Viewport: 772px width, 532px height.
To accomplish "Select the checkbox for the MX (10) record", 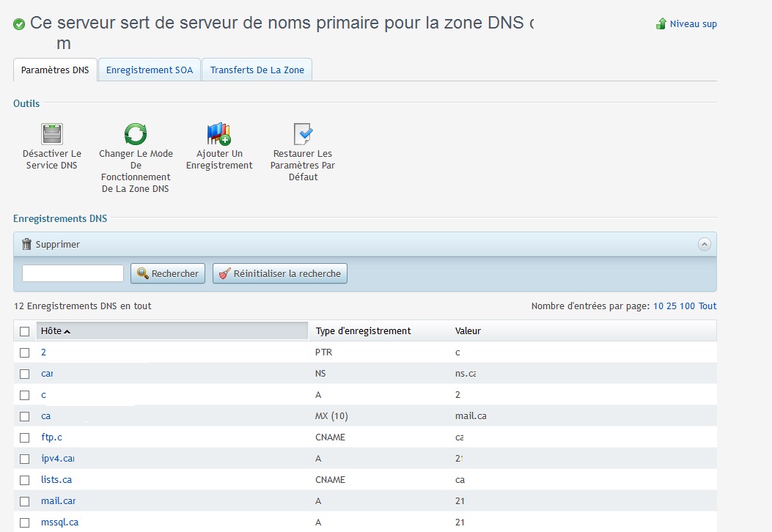I will click(25, 416).
